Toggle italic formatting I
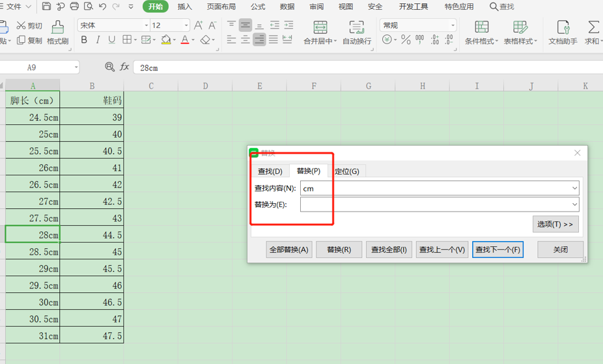Image resolution: width=603 pixels, height=364 pixels. click(x=98, y=40)
